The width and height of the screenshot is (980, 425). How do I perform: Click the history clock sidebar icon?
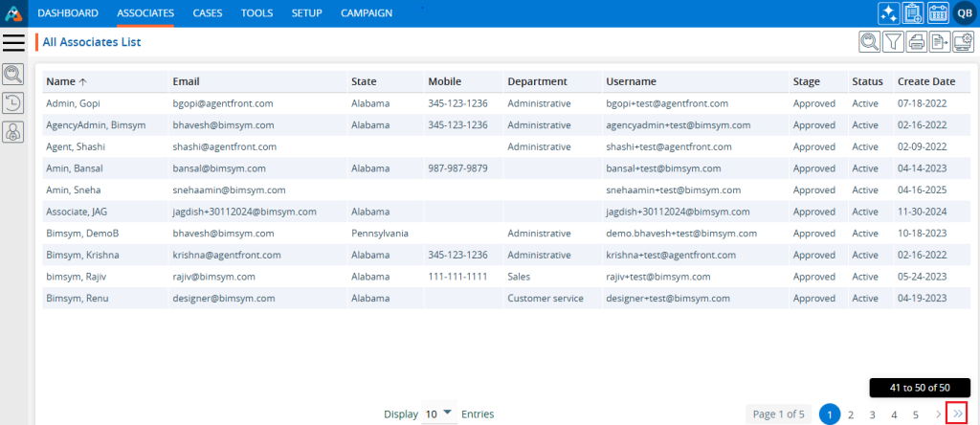[14, 103]
